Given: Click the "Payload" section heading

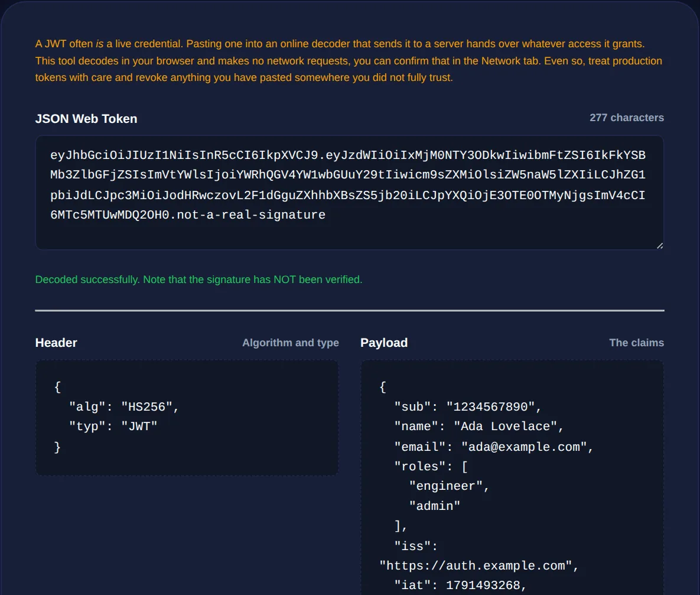Looking at the screenshot, I should (x=384, y=343).
